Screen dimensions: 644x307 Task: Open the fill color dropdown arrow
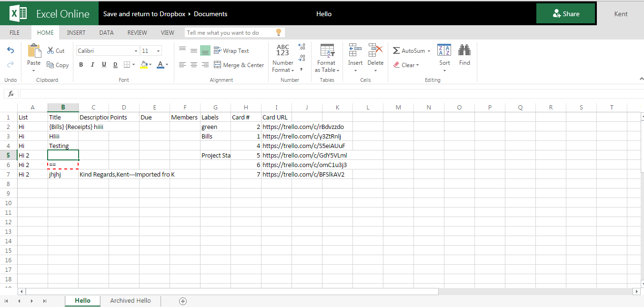(x=151, y=65)
